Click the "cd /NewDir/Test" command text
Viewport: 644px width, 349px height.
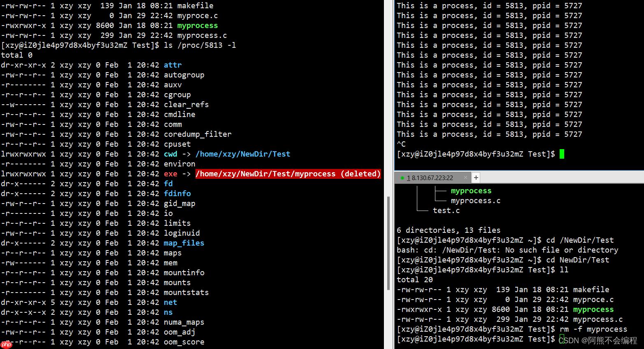click(580, 240)
